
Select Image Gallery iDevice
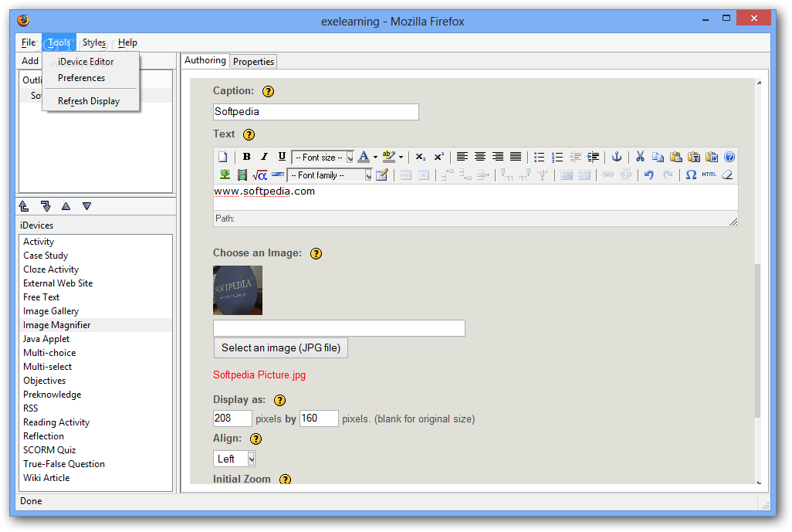pyautogui.click(x=51, y=311)
